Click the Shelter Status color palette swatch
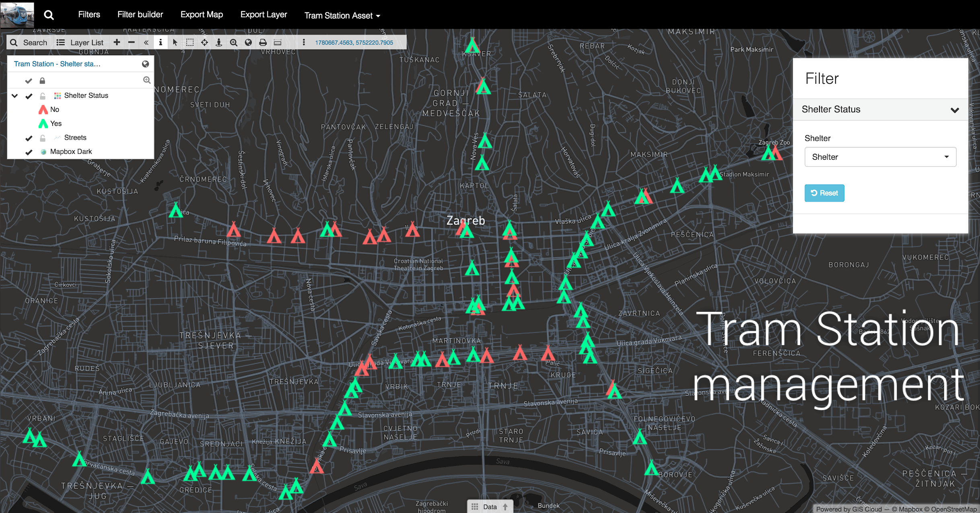Screen dimensions: 980x513 pos(58,96)
